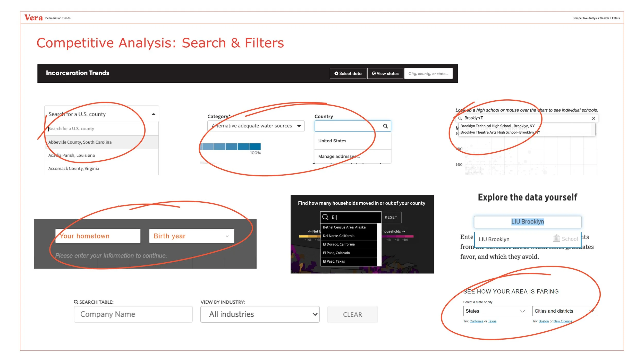Click the magnifier beside SEARCH TABLE label

76,302
